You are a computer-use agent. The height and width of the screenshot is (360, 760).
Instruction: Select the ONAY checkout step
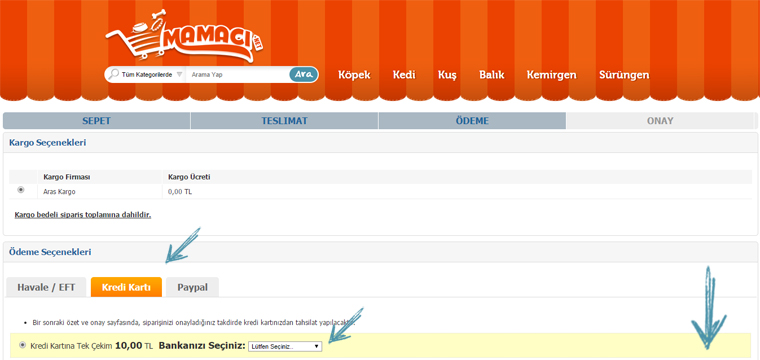(x=660, y=121)
